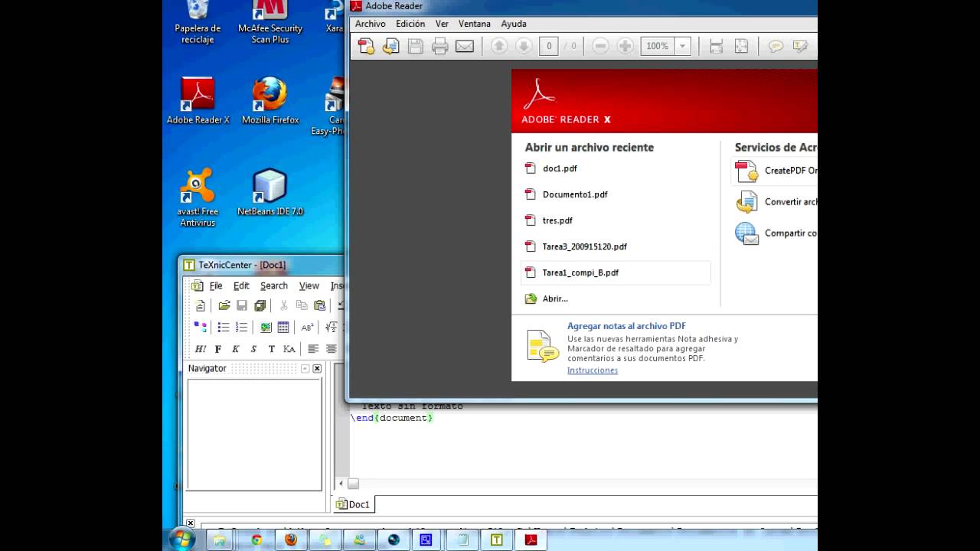Click Open folder icon in TeXnicCenter
This screenshot has width=980, height=551.
(x=224, y=305)
